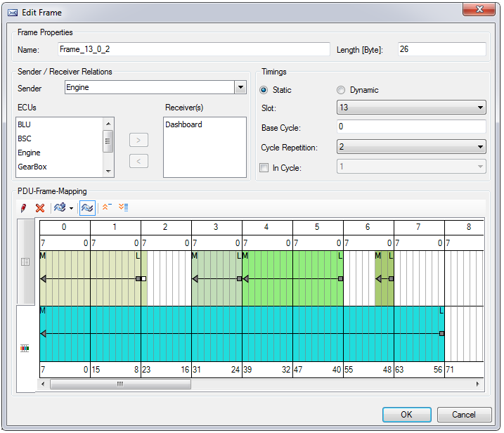Select GearBox in the ECUs list

click(x=32, y=167)
